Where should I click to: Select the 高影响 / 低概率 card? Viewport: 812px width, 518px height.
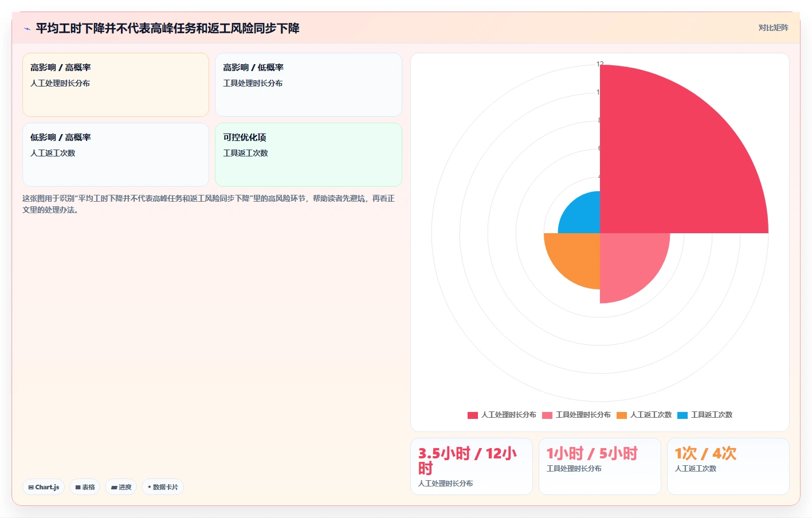[308, 85]
